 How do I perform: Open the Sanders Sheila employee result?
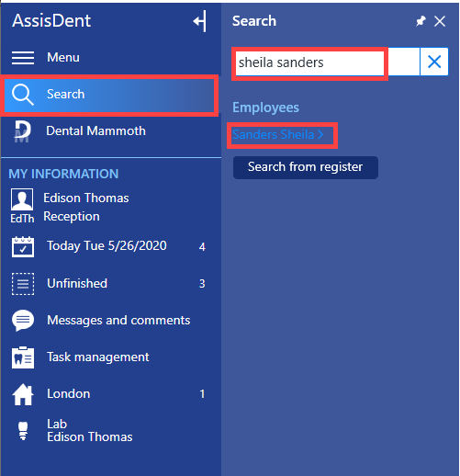coord(278,134)
